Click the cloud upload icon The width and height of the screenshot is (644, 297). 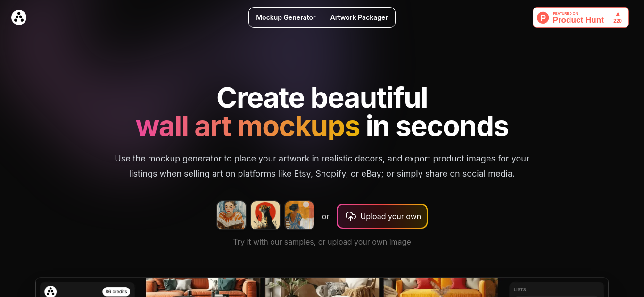tap(351, 216)
